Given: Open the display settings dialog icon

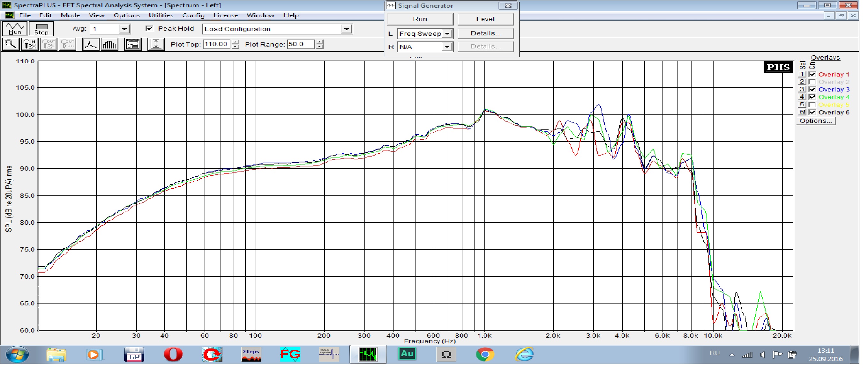Looking at the screenshot, I should point(133,44).
